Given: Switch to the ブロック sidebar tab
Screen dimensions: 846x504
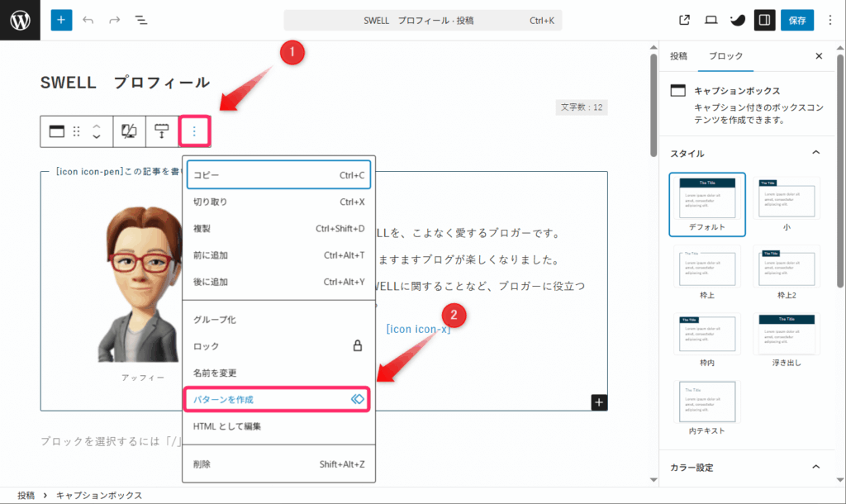Looking at the screenshot, I should (725, 56).
